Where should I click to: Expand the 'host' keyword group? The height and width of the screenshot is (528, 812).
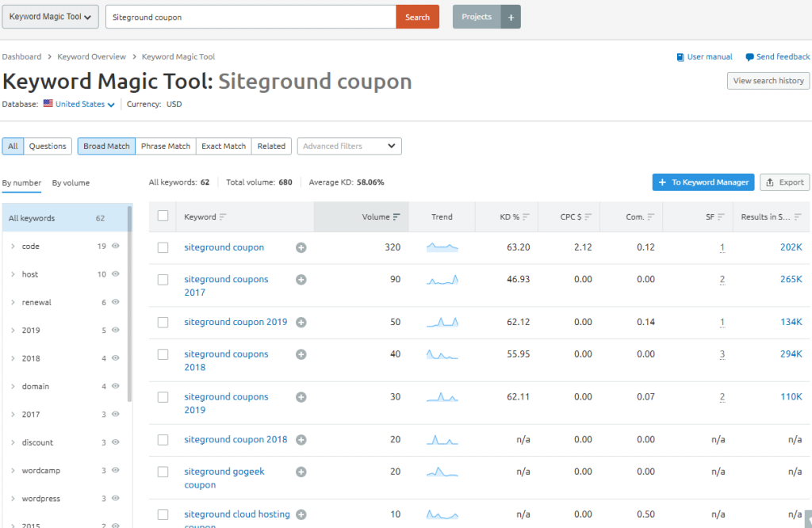(x=13, y=274)
